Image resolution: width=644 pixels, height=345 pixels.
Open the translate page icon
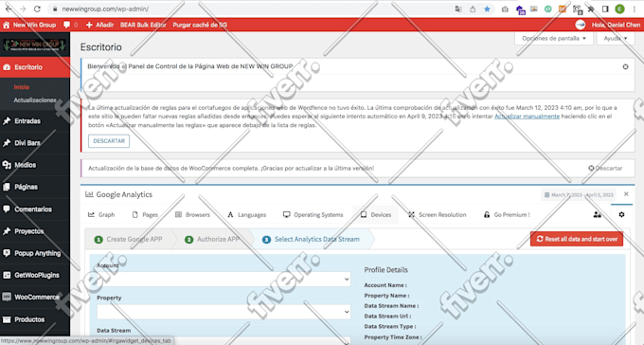pos(458,9)
